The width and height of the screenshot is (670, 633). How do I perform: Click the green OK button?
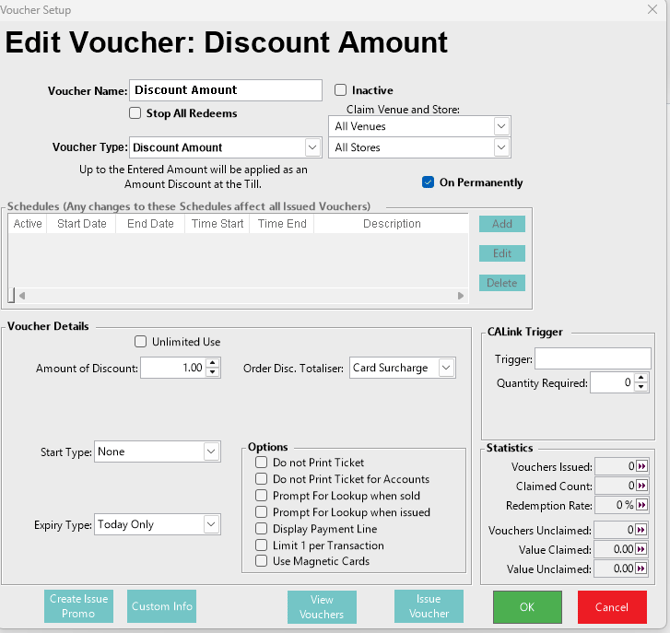[x=527, y=607]
